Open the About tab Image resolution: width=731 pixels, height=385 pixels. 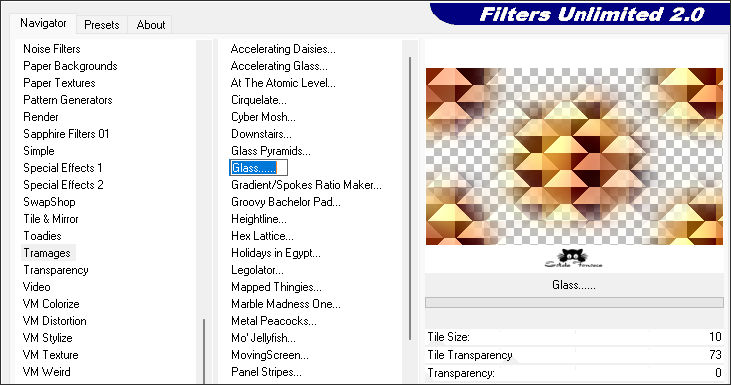151,25
